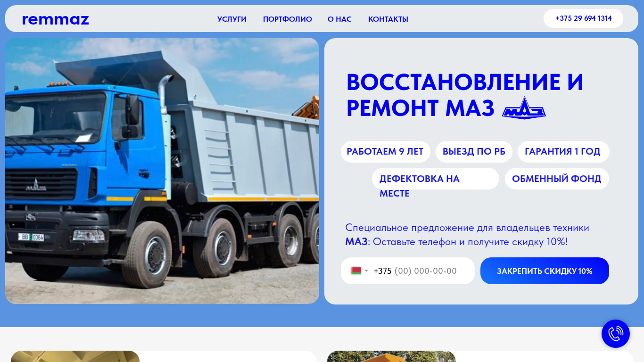
Task: Click the РАБОТАЕМ 9 ЛЕТ badge
Action: click(x=385, y=152)
